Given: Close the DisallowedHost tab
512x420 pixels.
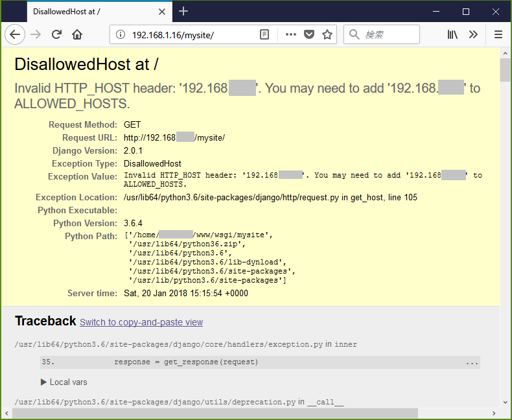Looking at the screenshot, I should coord(161,12).
